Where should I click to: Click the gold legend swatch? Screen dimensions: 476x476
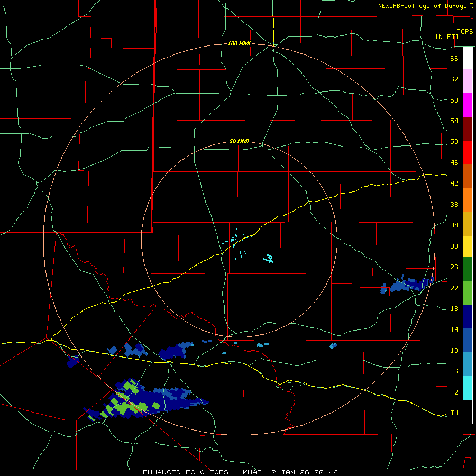(x=467, y=224)
